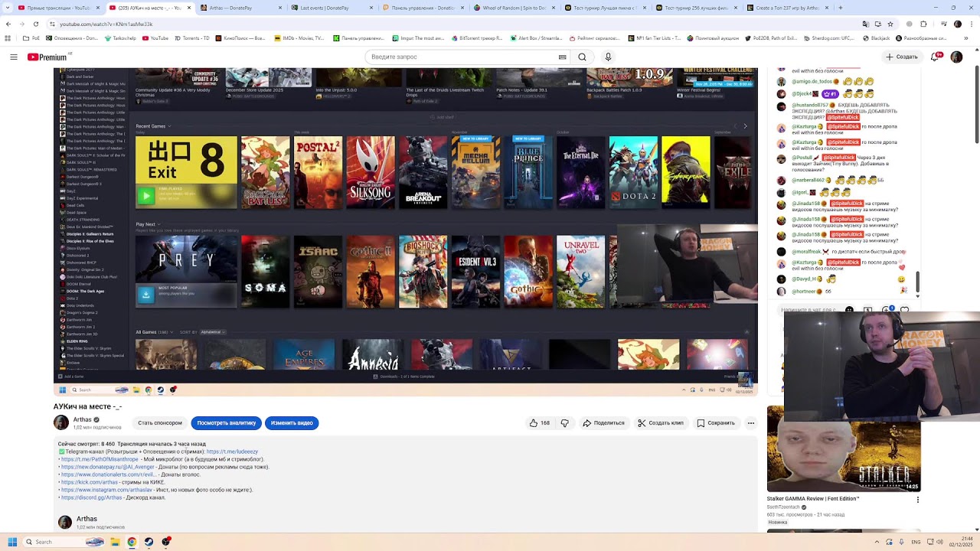Click the Стать спонсором button
Viewport: 980px width, 551px height.
coord(160,422)
